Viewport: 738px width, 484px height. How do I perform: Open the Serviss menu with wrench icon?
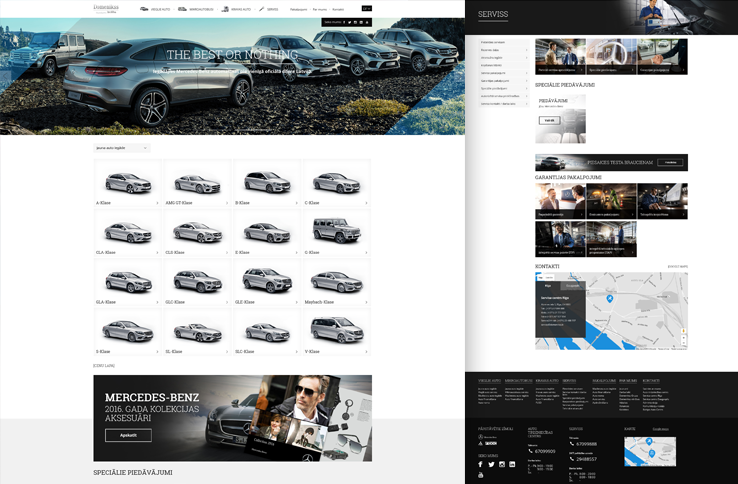click(x=268, y=8)
